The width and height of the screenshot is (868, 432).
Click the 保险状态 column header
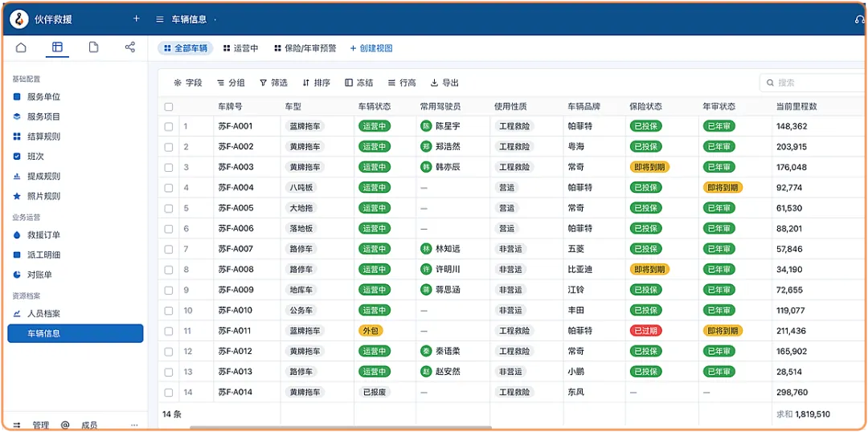pos(646,106)
